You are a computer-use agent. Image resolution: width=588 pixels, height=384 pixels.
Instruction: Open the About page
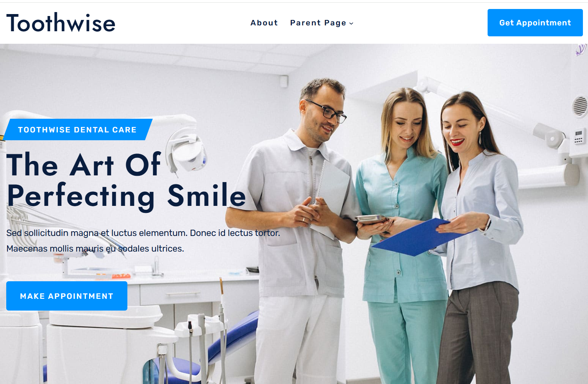point(264,23)
